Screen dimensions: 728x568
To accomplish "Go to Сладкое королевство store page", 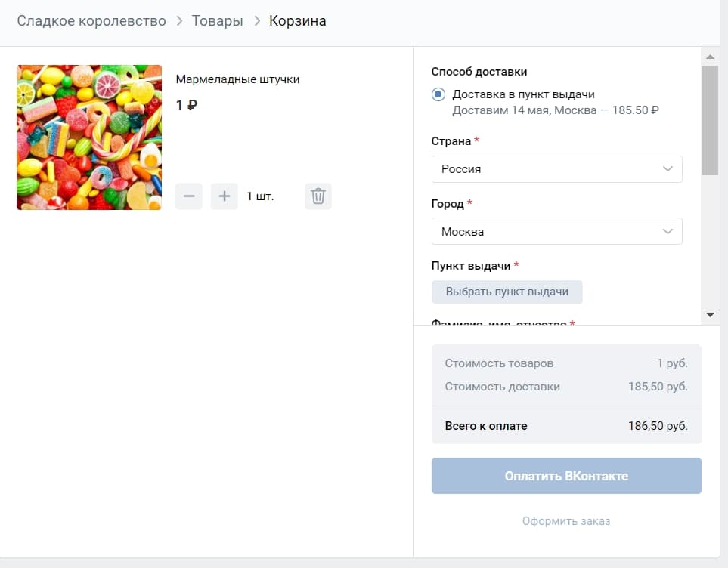I will pyautogui.click(x=91, y=20).
